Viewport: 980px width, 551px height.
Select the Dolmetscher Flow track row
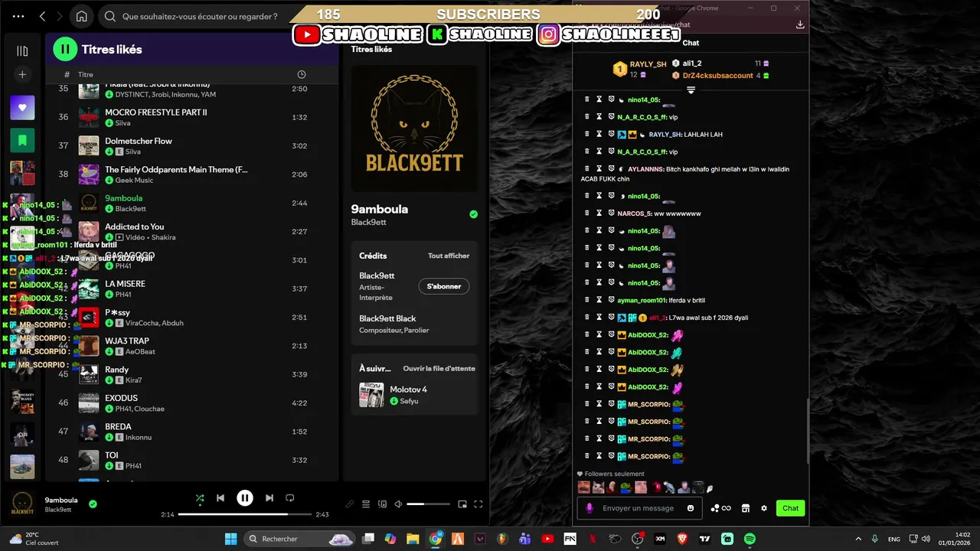[x=192, y=145]
